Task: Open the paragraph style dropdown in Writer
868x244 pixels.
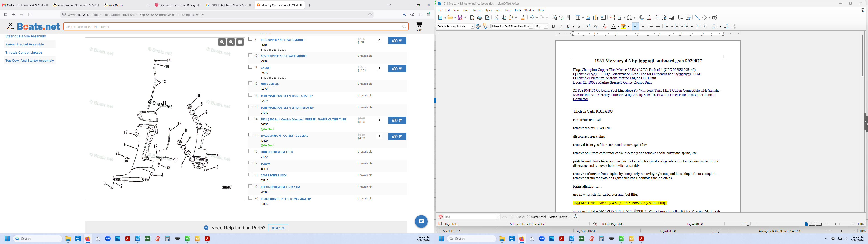Action: (472, 26)
